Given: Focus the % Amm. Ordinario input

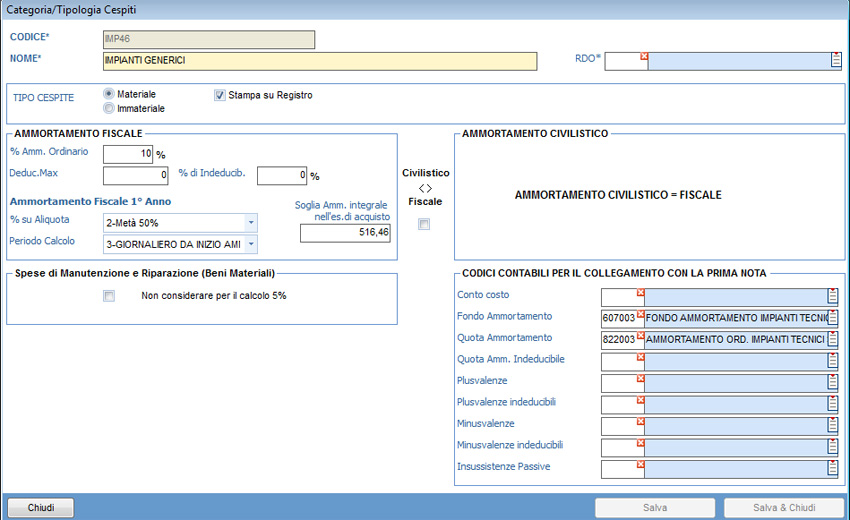Looking at the screenshot, I should 128,154.
